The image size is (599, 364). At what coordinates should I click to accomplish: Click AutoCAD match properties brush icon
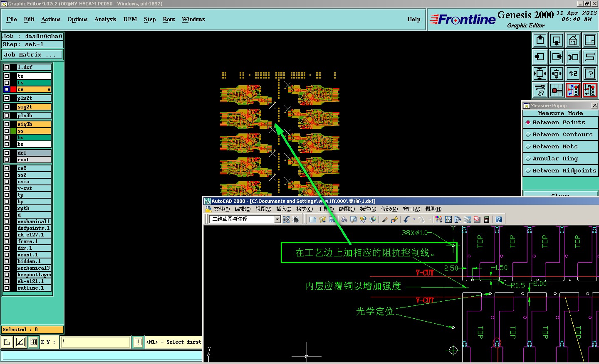coord(385,219)
